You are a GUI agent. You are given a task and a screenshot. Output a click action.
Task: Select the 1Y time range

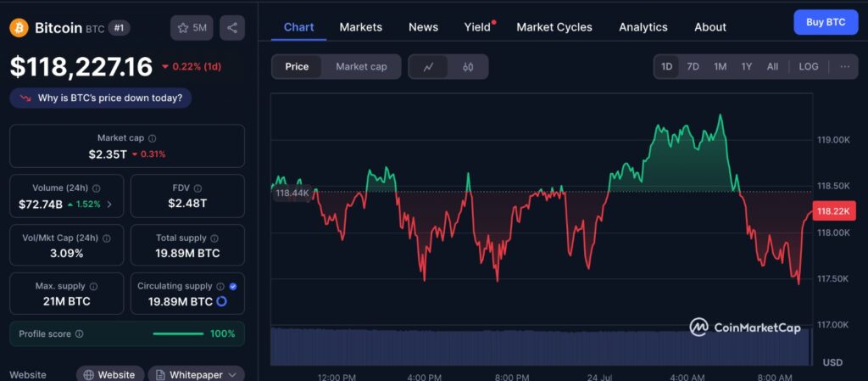(746, 66)
